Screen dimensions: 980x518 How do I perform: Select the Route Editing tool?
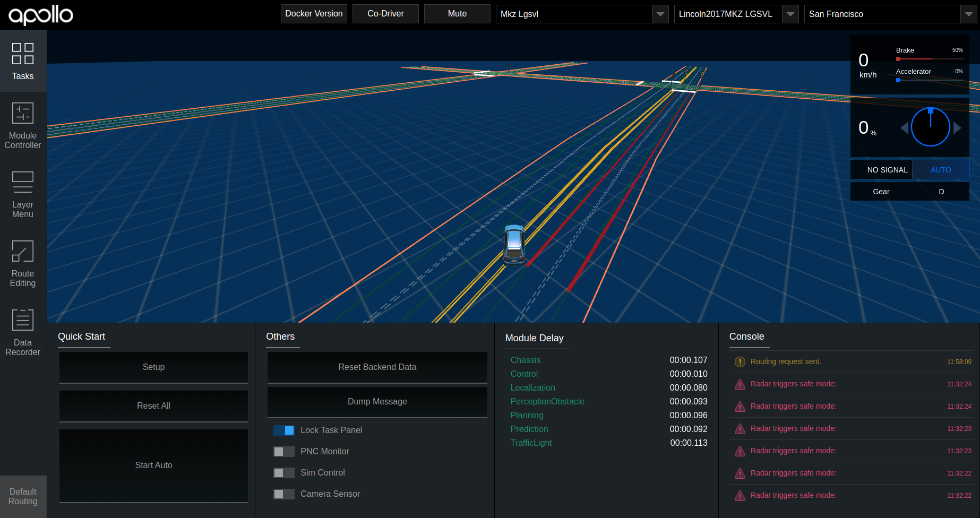[x=23, y=264]
